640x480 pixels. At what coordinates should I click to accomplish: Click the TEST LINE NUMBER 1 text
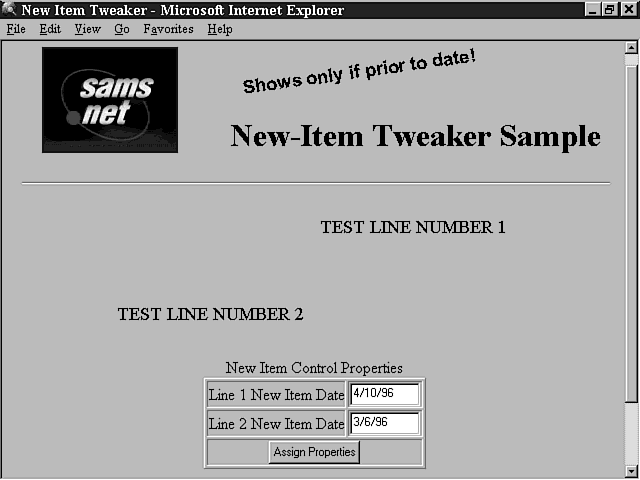tap(413, 228)
